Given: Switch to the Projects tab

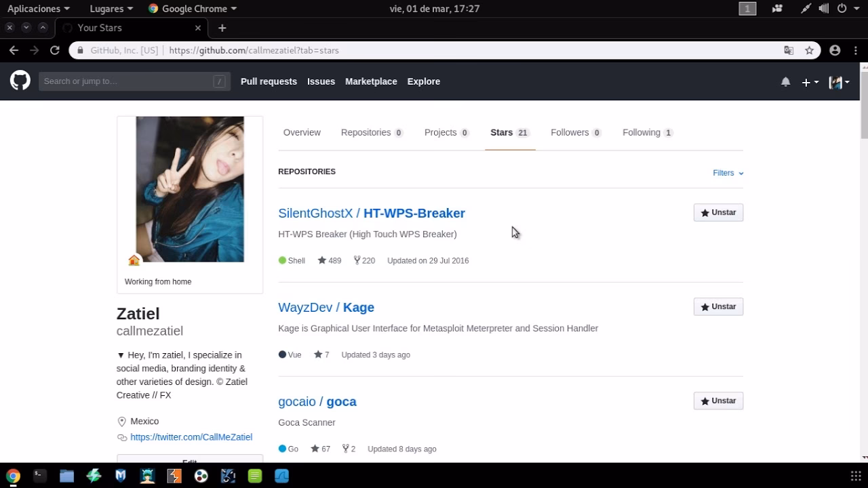Looking at the screenshot, I should coord(447,132).
